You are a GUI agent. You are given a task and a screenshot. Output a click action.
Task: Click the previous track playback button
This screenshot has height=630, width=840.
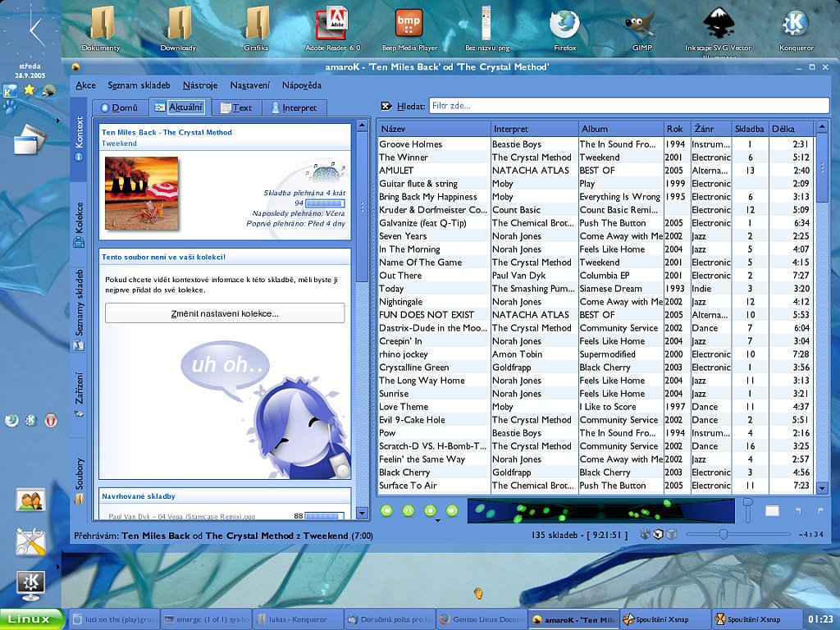coord(386,510)
